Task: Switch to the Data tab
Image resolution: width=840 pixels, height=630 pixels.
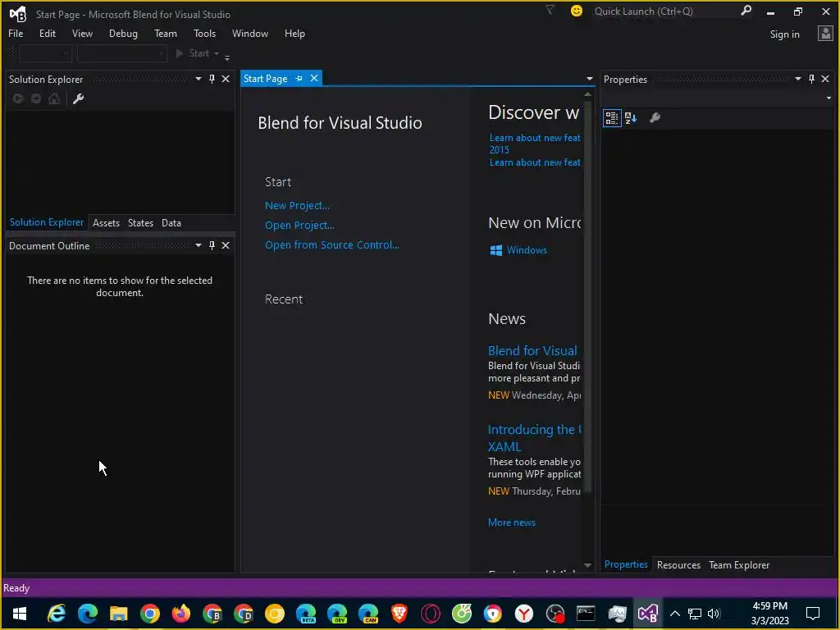Action: [x=171, y=223]
